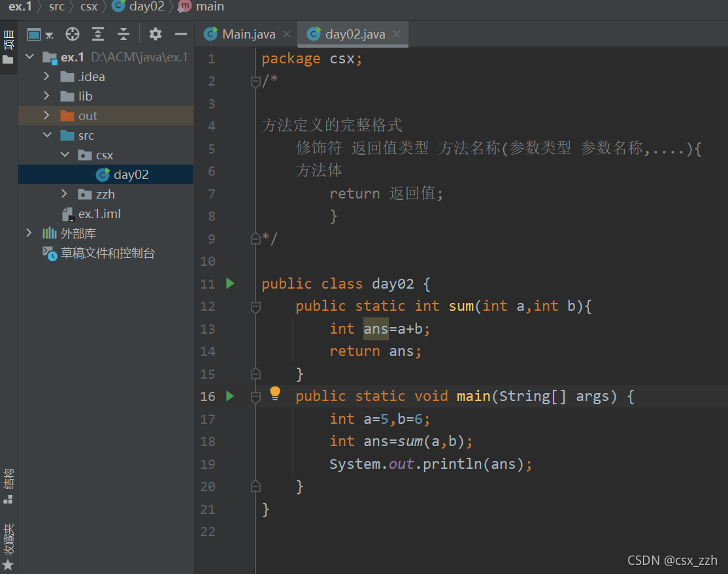
Task: Click the external libraries bar chart icon
Action: tap(50, 233)
